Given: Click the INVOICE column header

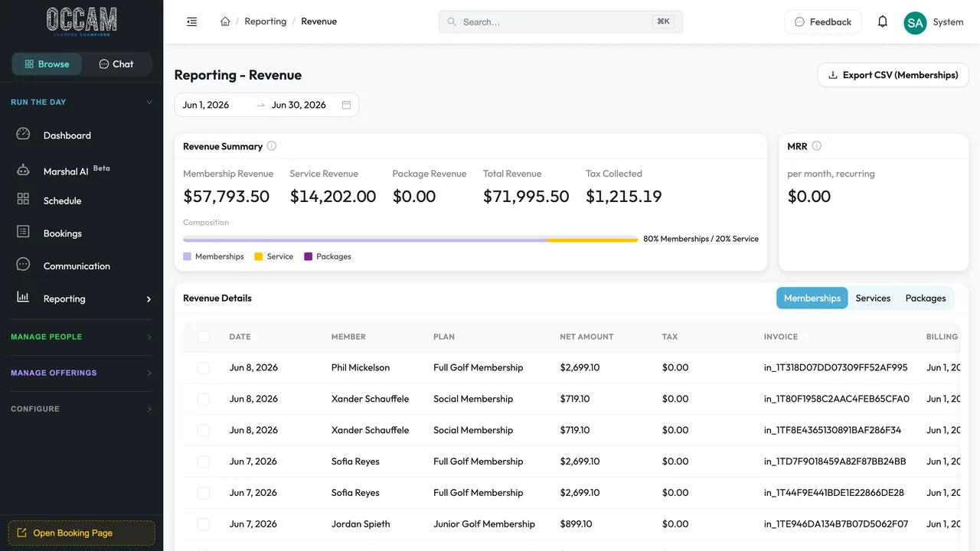Looking at the screenshot, I should [x=781, y=337].
